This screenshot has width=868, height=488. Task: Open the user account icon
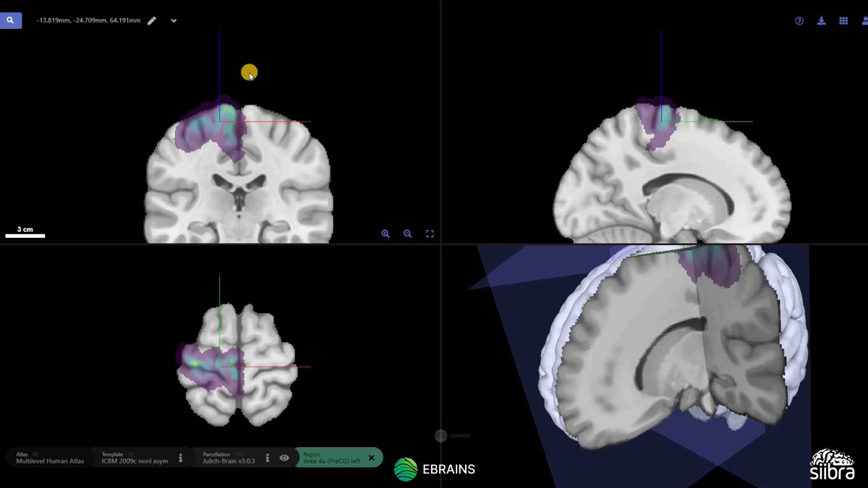point(864,21)
